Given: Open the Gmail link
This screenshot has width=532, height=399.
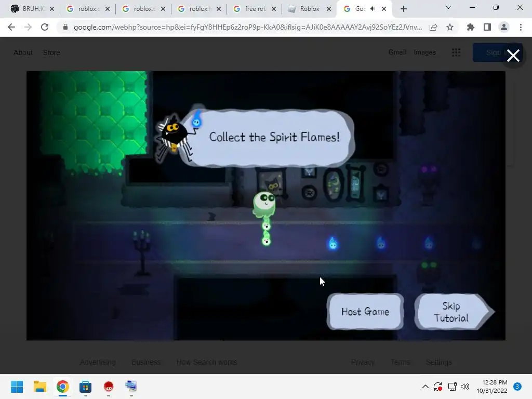Looking at the screenshot, I should [397, 52].
